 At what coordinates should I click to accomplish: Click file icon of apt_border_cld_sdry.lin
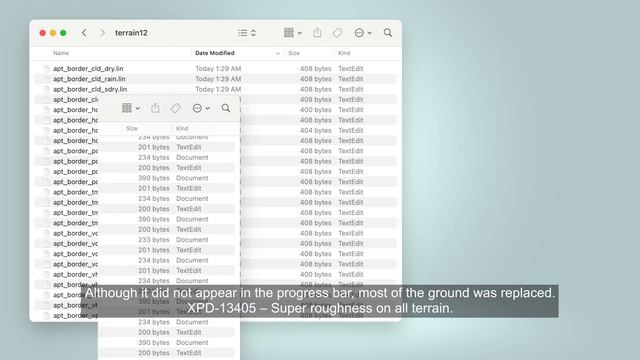pos(47,89)
